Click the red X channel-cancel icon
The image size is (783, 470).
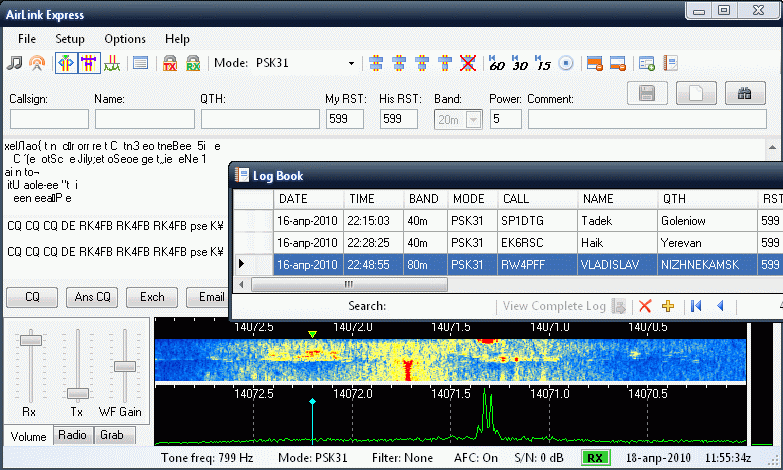(x=468, y=63)
